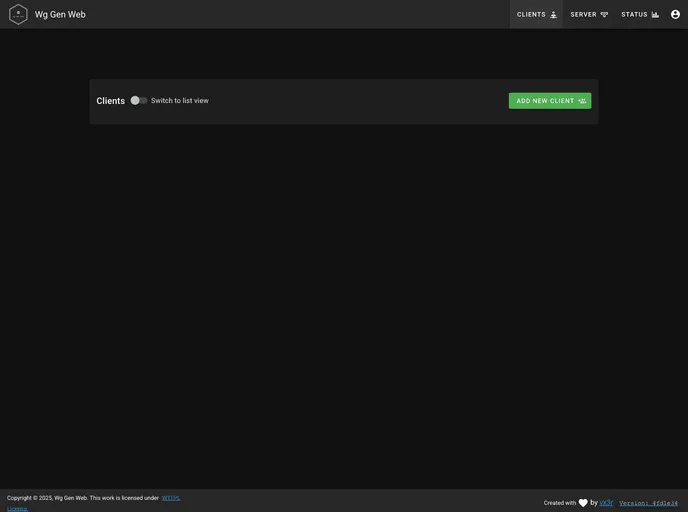
Task: Open the Server settings tab
Action: [x=589, y=14]
